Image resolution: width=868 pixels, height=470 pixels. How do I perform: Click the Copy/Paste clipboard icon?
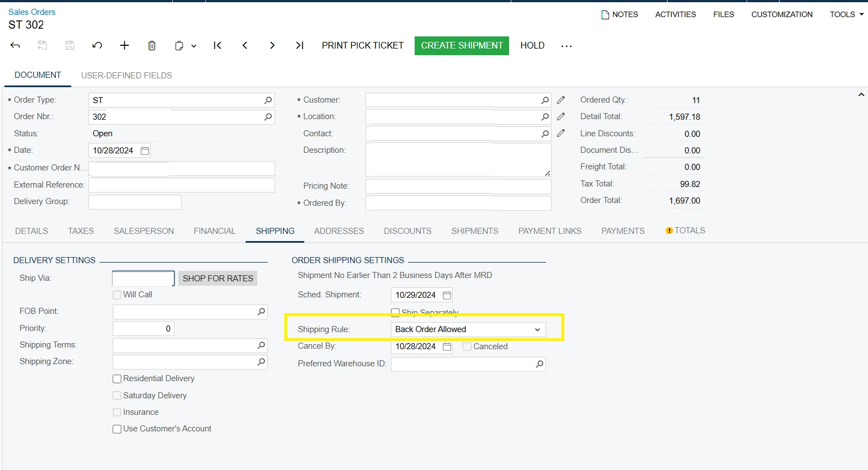click(x=179, y=46)
